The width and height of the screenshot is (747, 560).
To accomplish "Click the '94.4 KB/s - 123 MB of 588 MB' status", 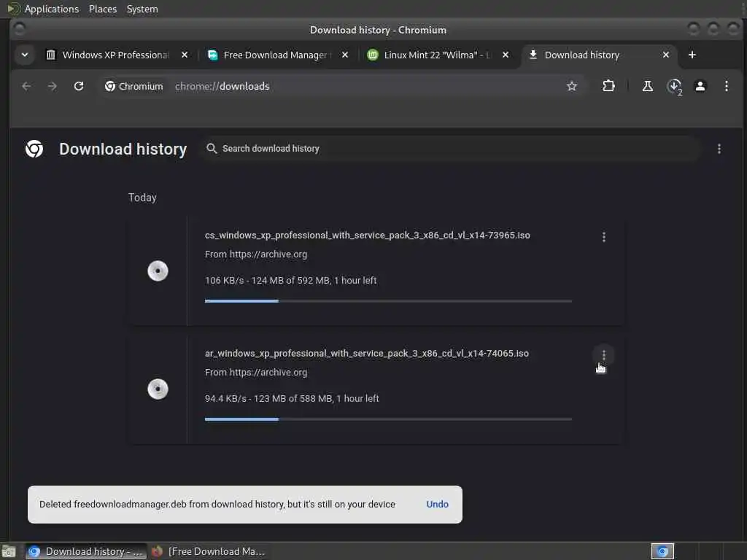I will 292,399.
